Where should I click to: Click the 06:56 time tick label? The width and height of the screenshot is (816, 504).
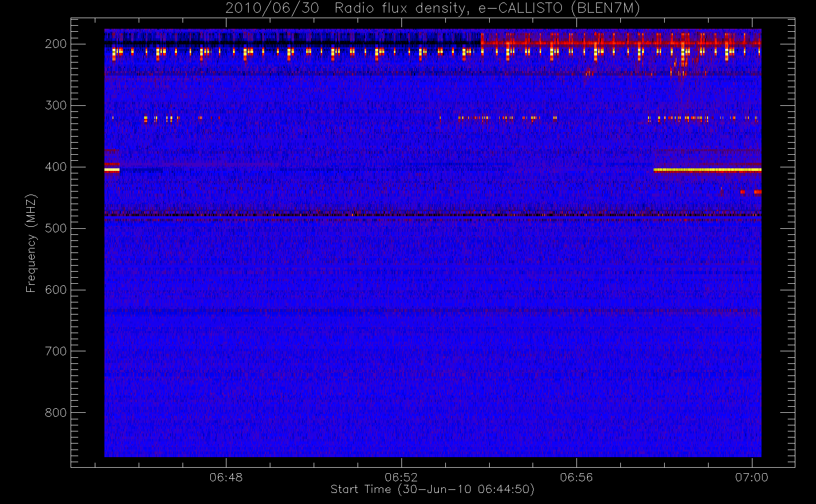tap(576, 477)
